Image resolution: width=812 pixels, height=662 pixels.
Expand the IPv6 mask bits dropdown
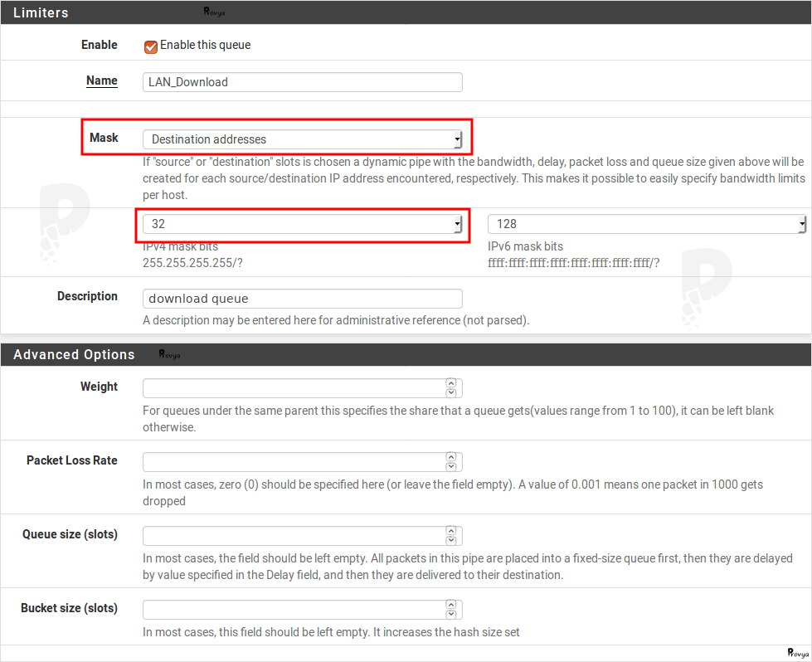pos(647,224)
